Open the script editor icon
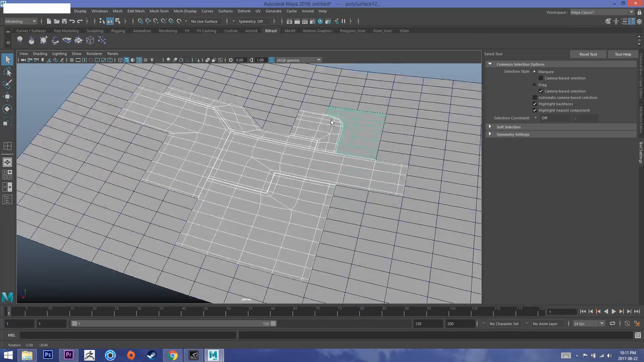 638,335
